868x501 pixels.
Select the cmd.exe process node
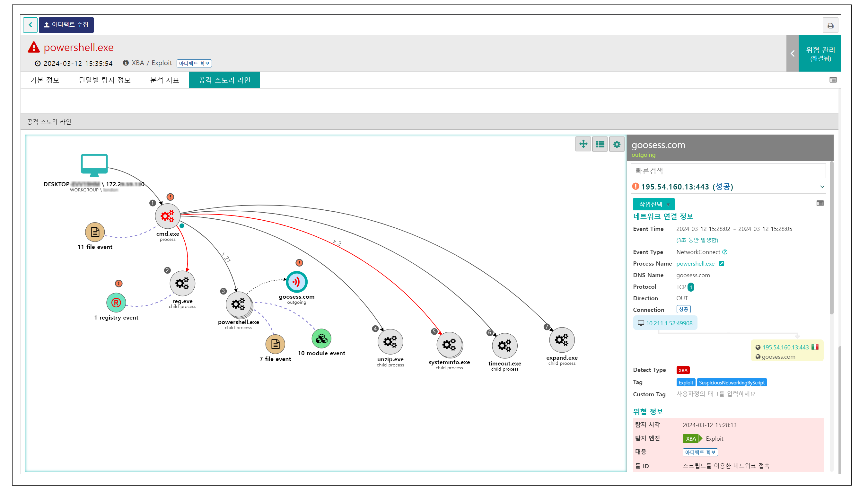(x=168, y=216)
